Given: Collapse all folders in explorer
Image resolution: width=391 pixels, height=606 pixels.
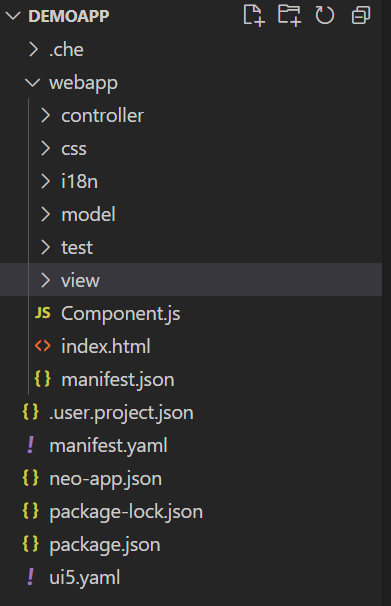Looking at the screenshot, I should click(x=361, y=15).
